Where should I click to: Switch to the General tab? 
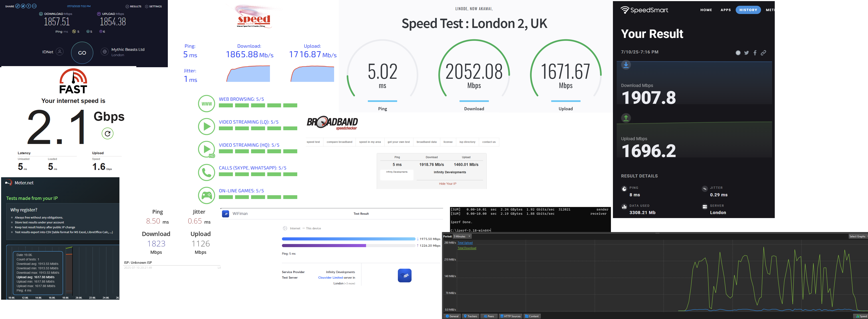[x=452, y=316]
